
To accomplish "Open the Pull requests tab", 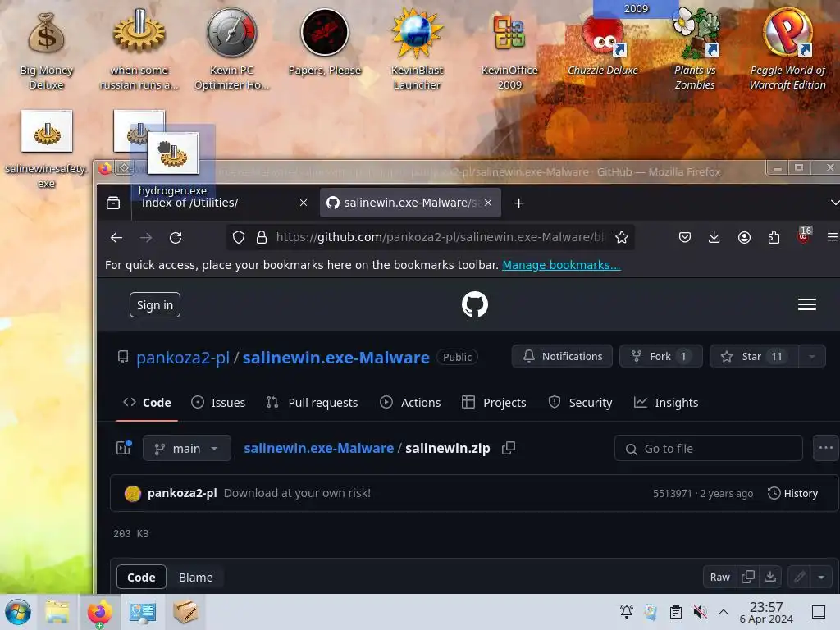I will 313,402.
